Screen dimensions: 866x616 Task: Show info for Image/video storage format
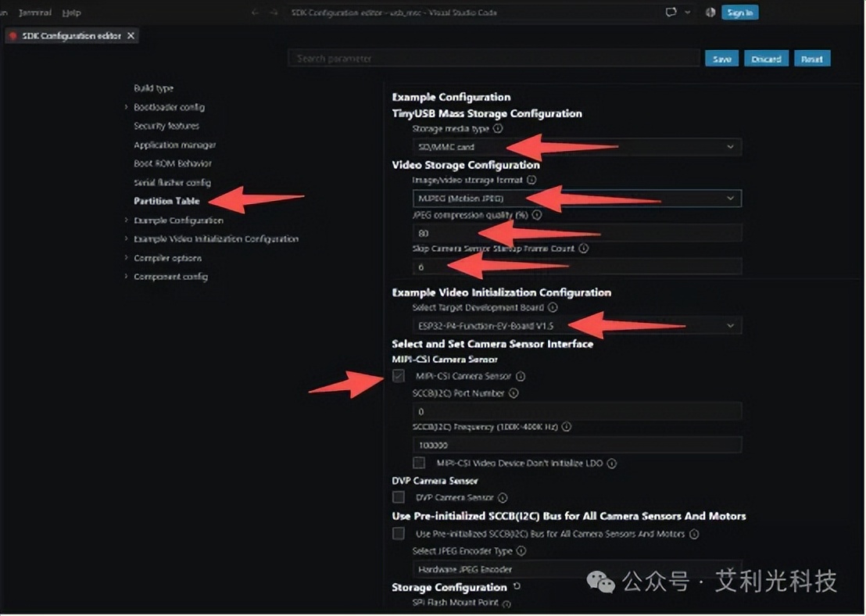coord(531,180)
